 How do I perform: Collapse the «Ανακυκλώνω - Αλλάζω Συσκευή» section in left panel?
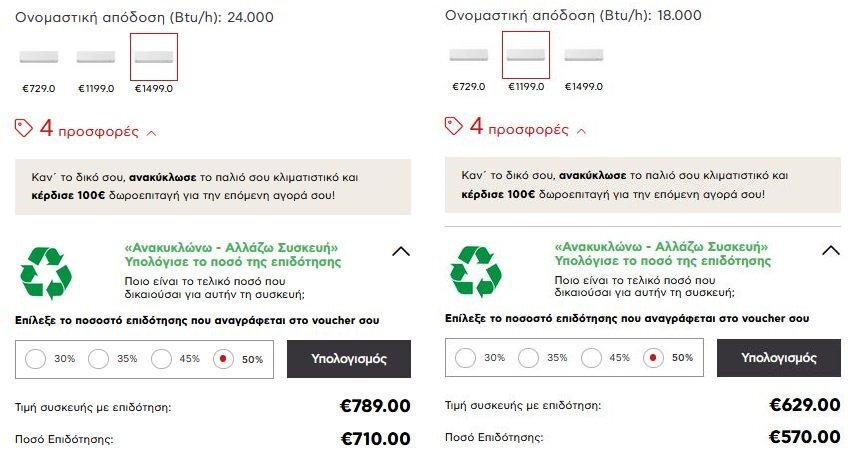pos(401,252)
